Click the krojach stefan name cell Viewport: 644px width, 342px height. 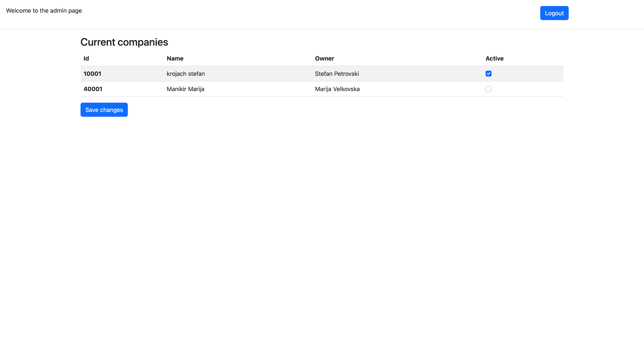pos(186,74)
